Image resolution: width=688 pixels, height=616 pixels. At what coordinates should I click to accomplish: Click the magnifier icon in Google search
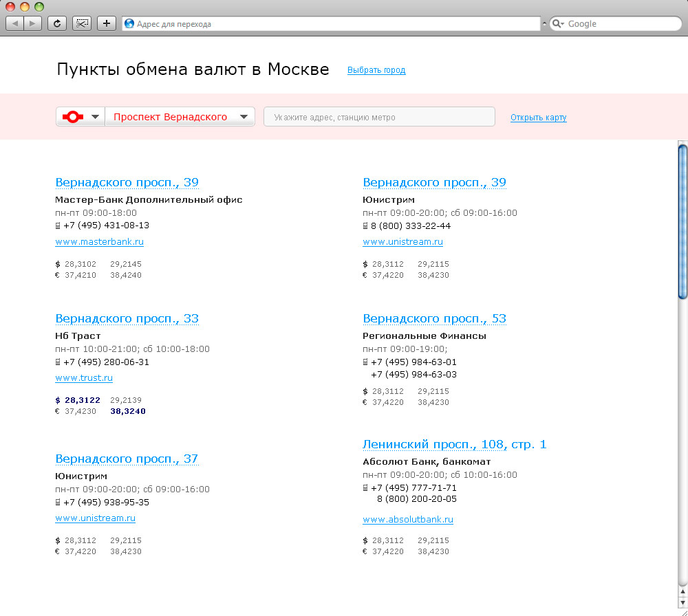pos(558,23)
